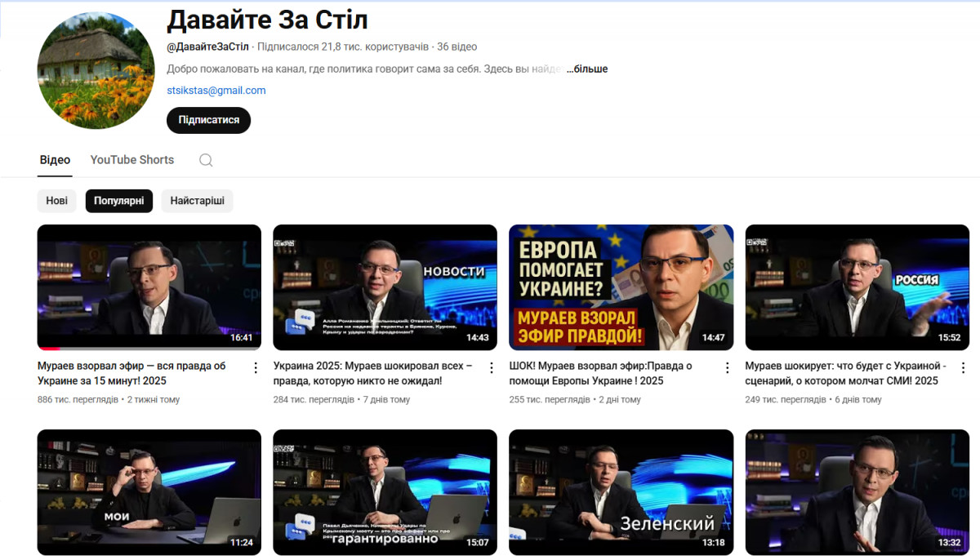
Task: Click the channel avatar with the thatched house
Action: pos(96,70)
